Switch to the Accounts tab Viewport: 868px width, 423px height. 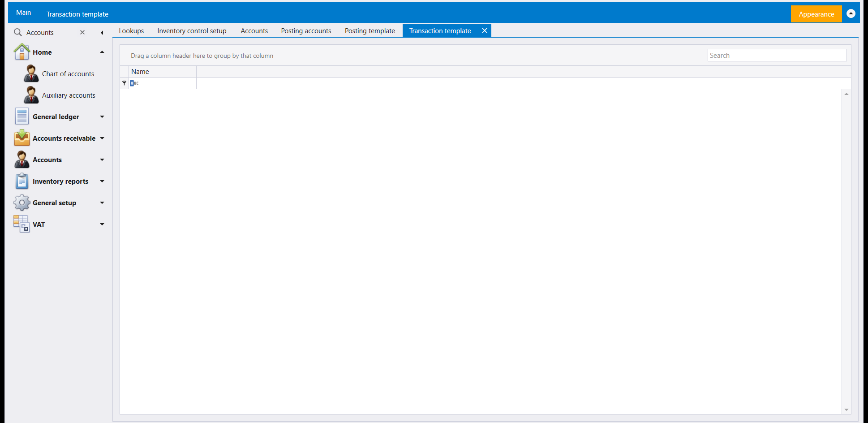click(254, 30)
